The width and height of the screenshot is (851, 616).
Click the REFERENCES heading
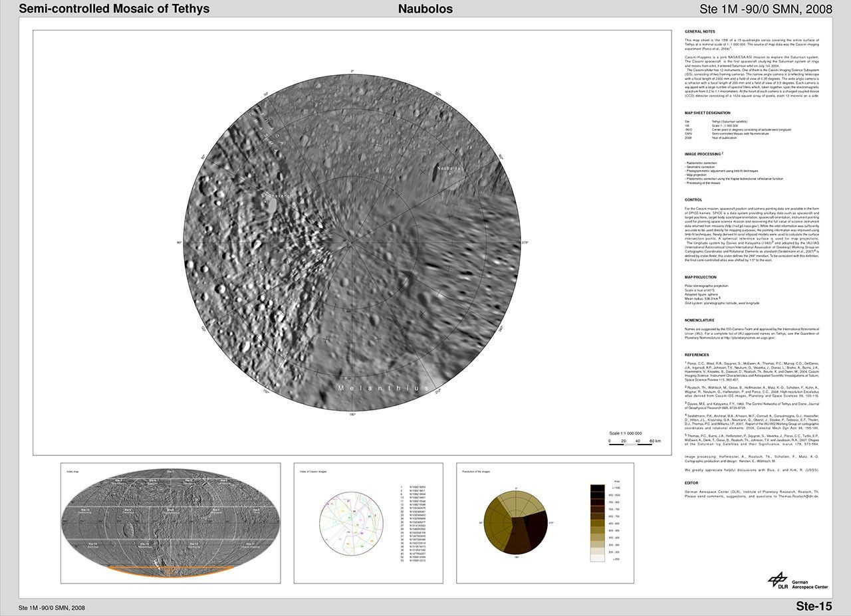coord(697,355)
